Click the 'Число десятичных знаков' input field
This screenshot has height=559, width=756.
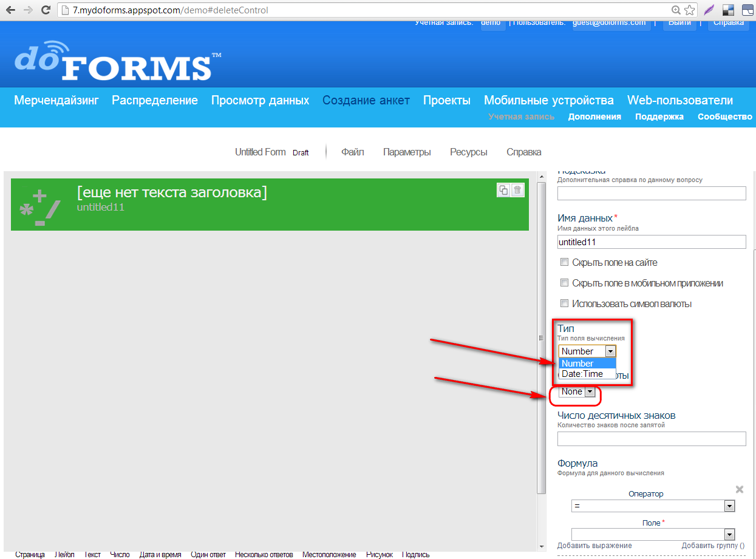(x=651, y=438)
